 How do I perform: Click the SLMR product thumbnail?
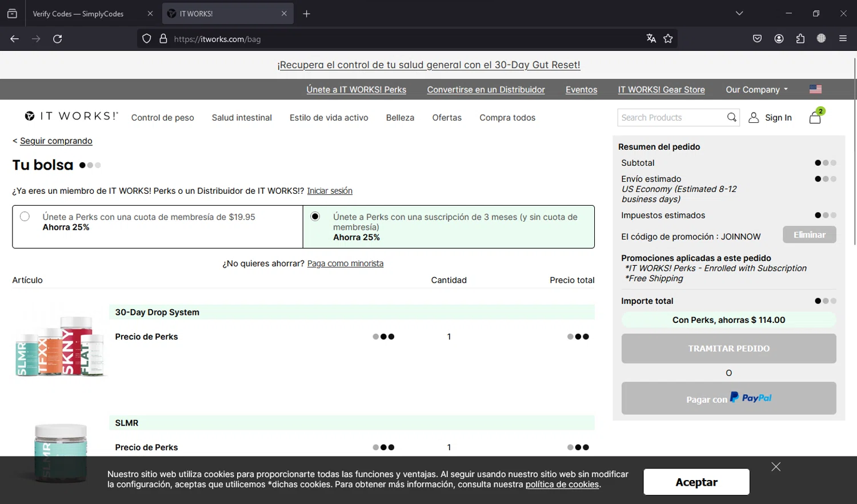click(60, 453)
